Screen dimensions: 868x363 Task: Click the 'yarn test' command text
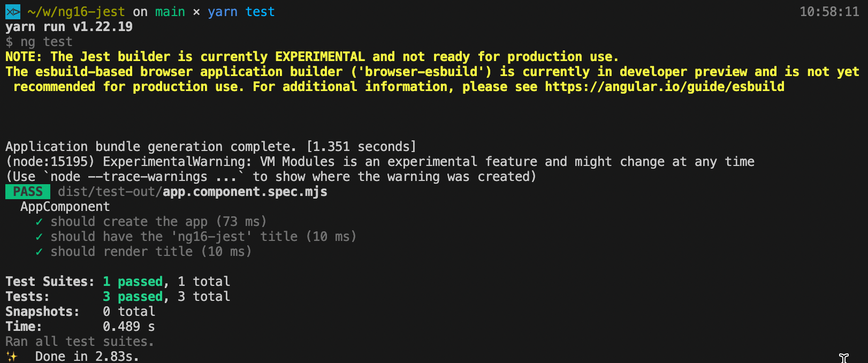tap(241, 12)
